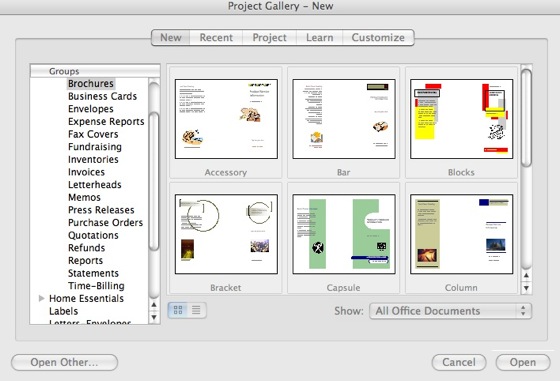Viewport: 560px width, 381px height.
Task: Click the Open Other... button
Action: tap(64, 362)
